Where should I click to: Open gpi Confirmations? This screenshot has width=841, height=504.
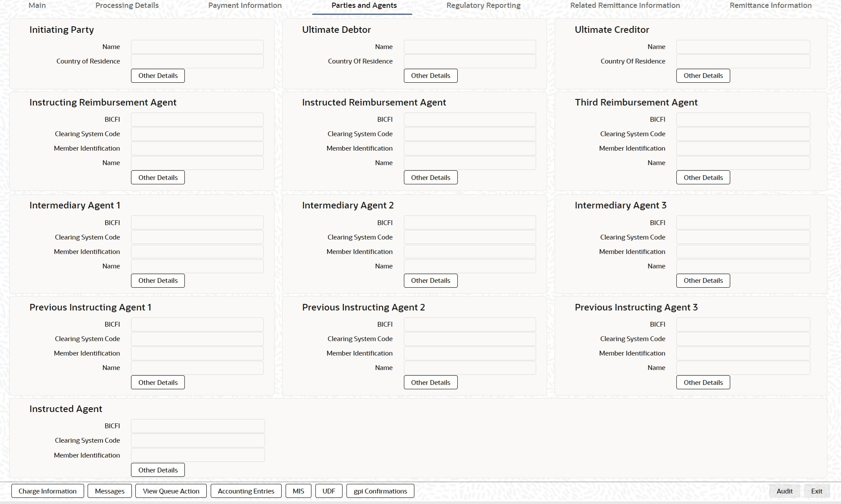pyautogui.click(x=380, y=491)
